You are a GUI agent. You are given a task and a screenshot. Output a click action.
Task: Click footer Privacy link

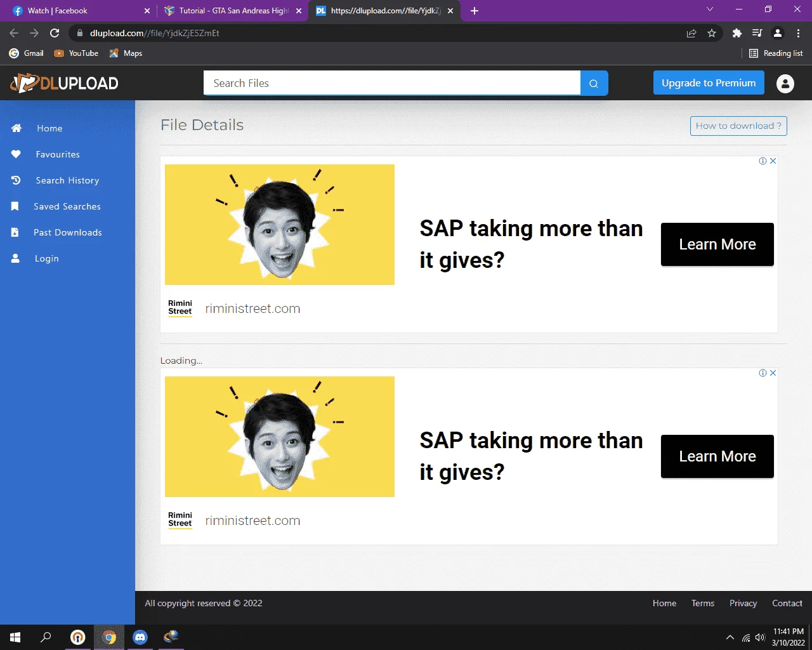click(x=743, y=603)
